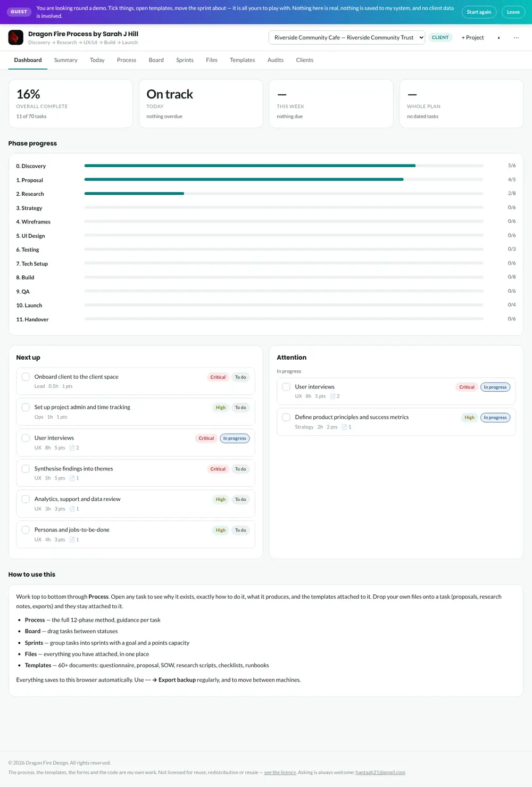
Task: Click the 11. Handover phase label
Action: click(x=32, y=319)
